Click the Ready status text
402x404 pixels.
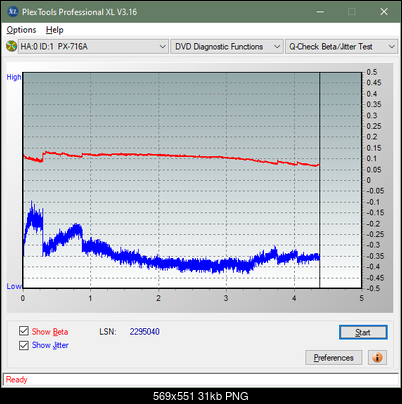16,380
